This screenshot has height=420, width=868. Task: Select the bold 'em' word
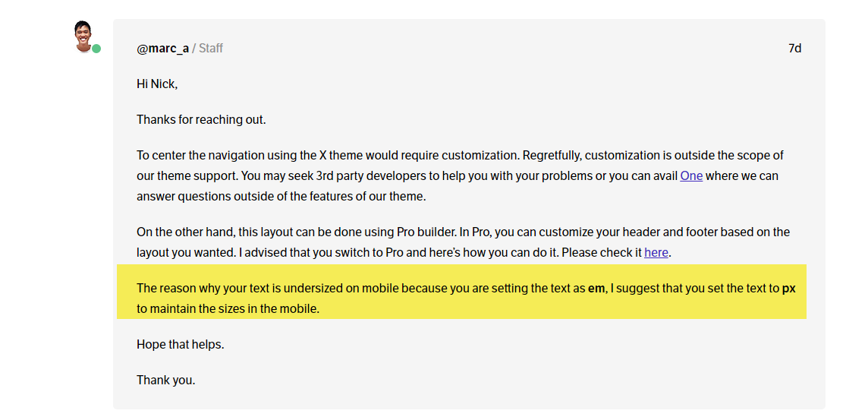596,289
